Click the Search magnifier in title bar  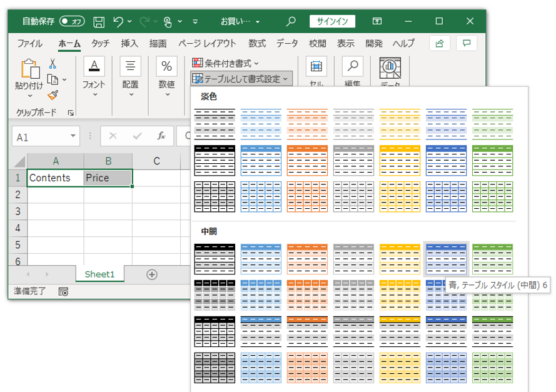pyautogui.click(x=291, y=21)
